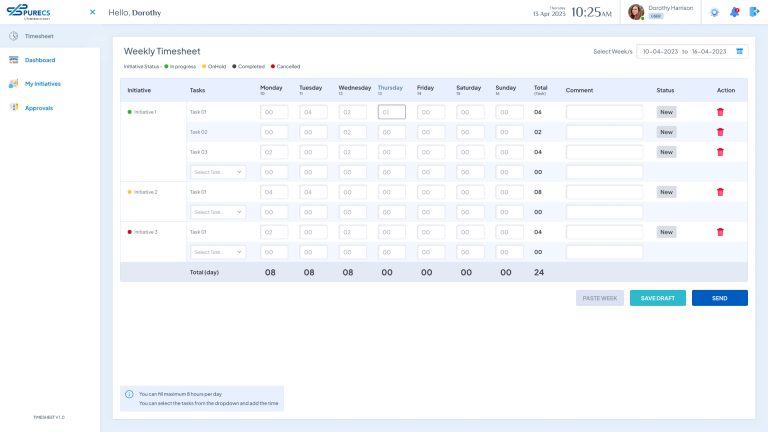Collapse sidebar with the X icon
This screenshot has width=768, height=432.
pyautogui.click(x=92, y=12)
